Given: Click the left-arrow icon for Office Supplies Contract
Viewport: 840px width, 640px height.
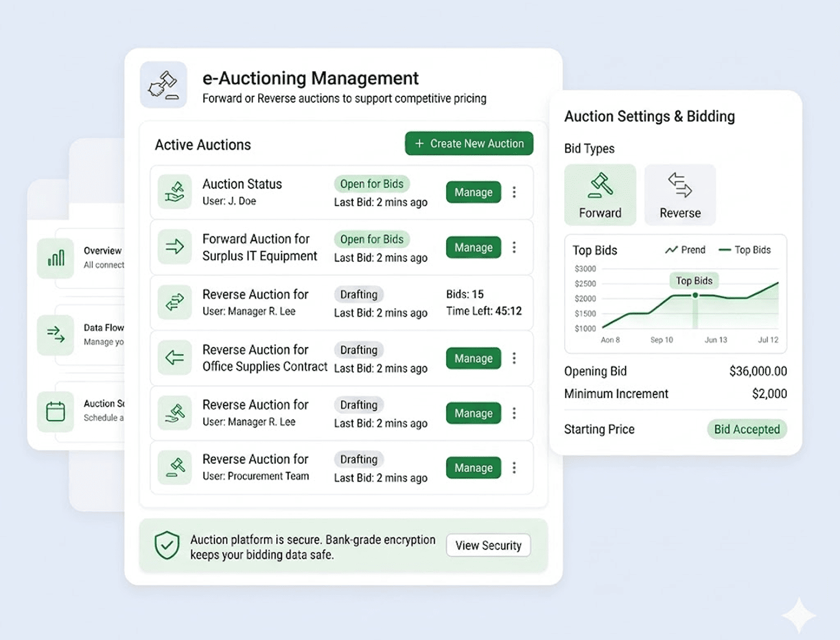Looking at the screenshot, I should click(174, 358).
